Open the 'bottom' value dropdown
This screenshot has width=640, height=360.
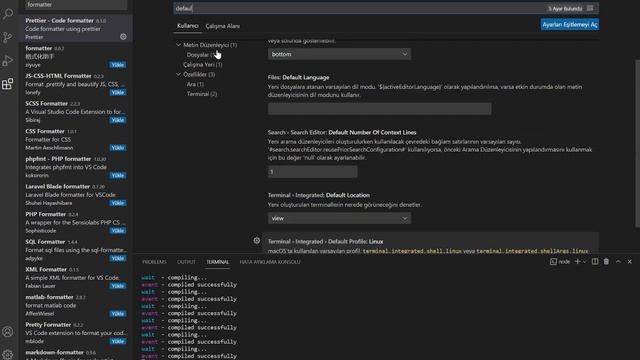(339, 54)
